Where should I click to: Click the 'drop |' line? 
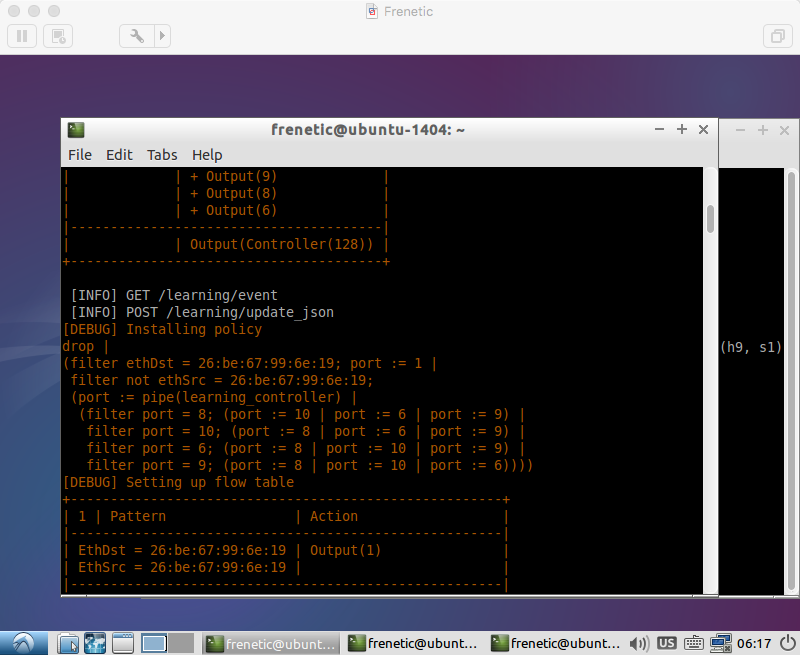pos(86,346)
